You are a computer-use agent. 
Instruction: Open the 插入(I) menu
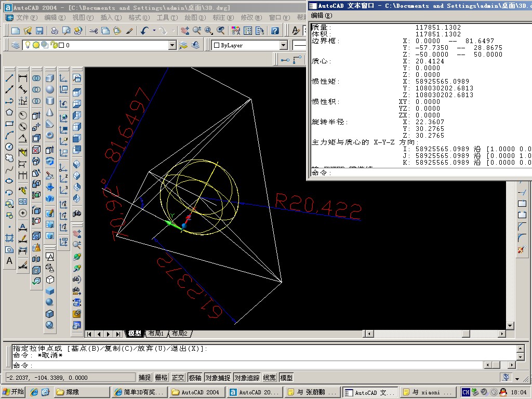point(111,18)
